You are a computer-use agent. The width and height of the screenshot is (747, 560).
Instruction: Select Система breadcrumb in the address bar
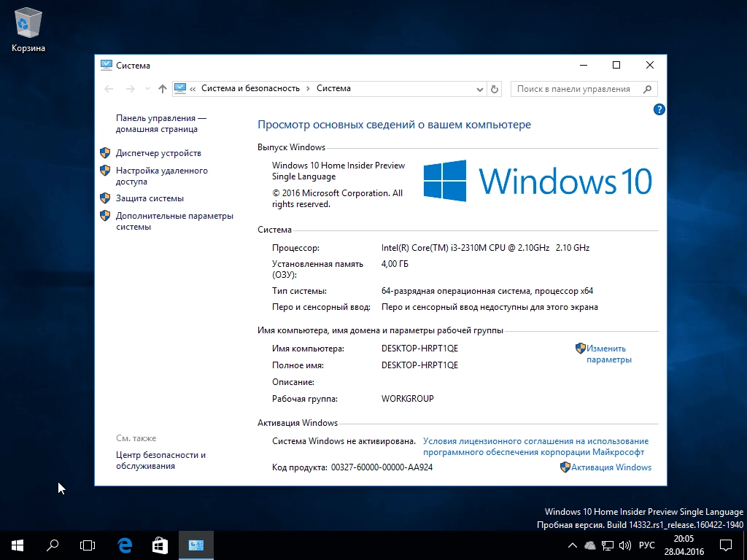click(x=333, y=88)
